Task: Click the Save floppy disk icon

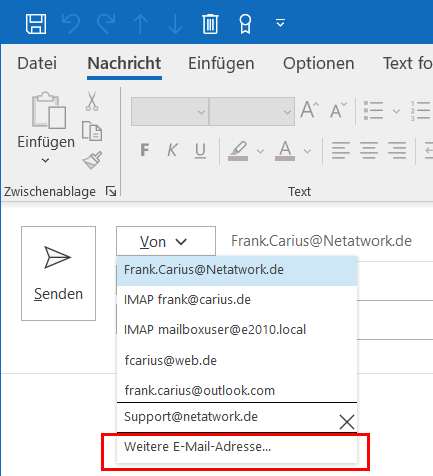Action: [36, 24]
